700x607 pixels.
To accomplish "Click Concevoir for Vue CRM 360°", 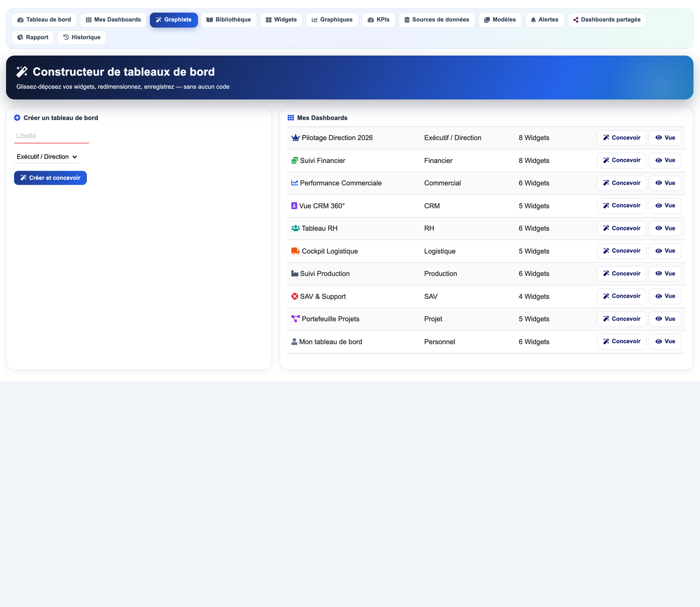I will tap(622, 206).
